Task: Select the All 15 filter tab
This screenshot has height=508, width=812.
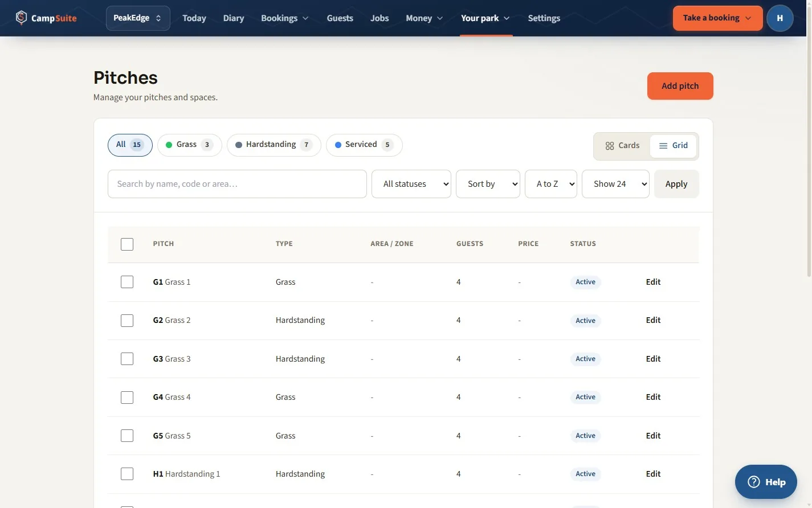Action: (130, 145)
